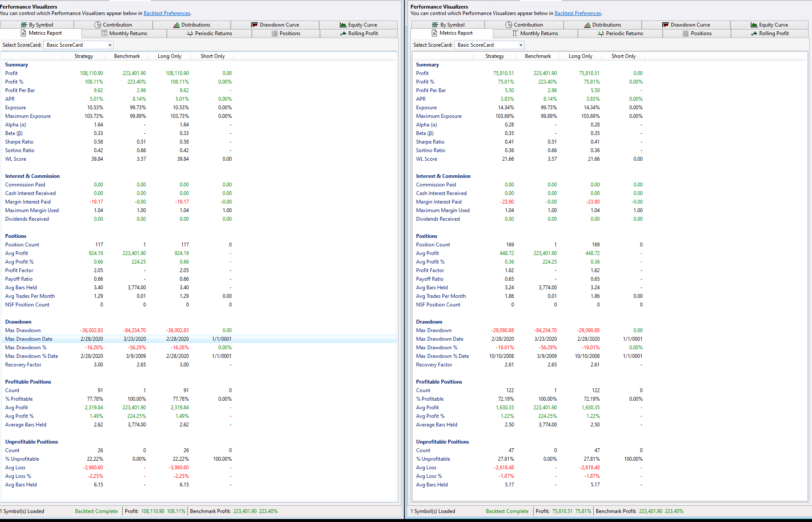
Task: Click the Distributions histogram icon in right panel
Action: pos(587,25)
